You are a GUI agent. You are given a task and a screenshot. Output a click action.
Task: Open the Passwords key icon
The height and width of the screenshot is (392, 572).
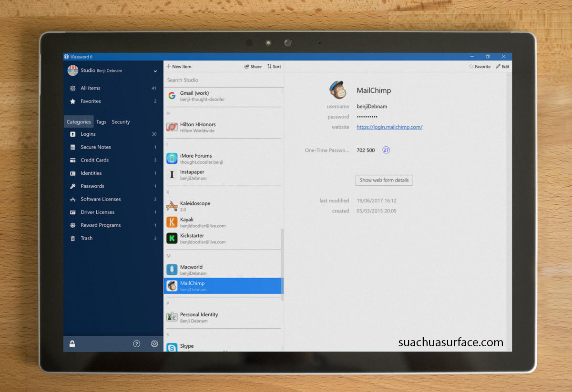point(73,186)
